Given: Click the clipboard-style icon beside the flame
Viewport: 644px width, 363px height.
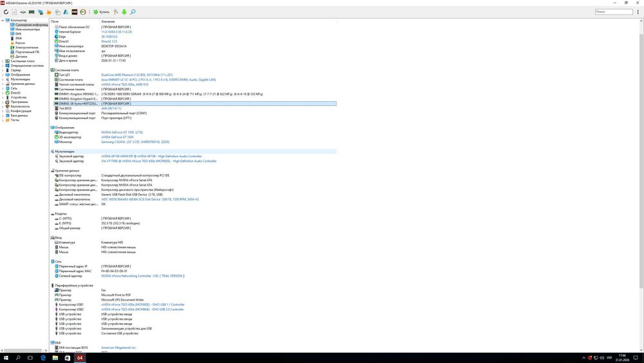Looking at the screenshot, I should click(57, 12).
